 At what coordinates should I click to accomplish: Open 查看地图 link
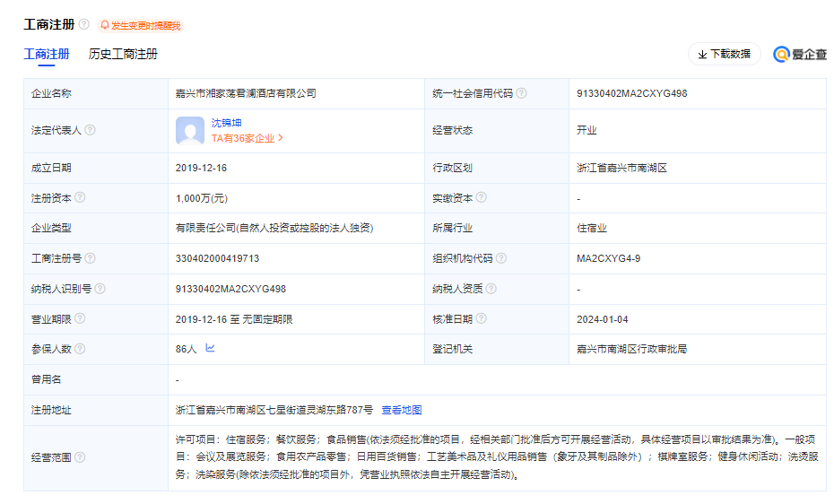tap(402, 410)
